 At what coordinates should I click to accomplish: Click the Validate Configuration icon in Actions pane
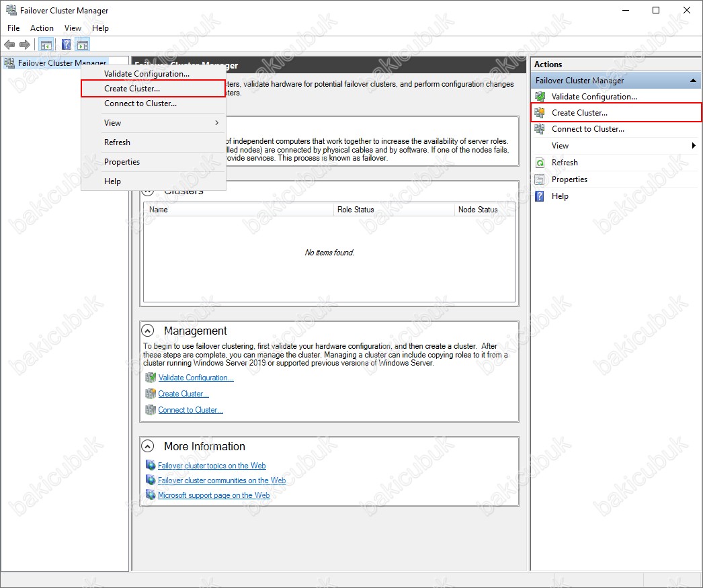click(540, 96)
